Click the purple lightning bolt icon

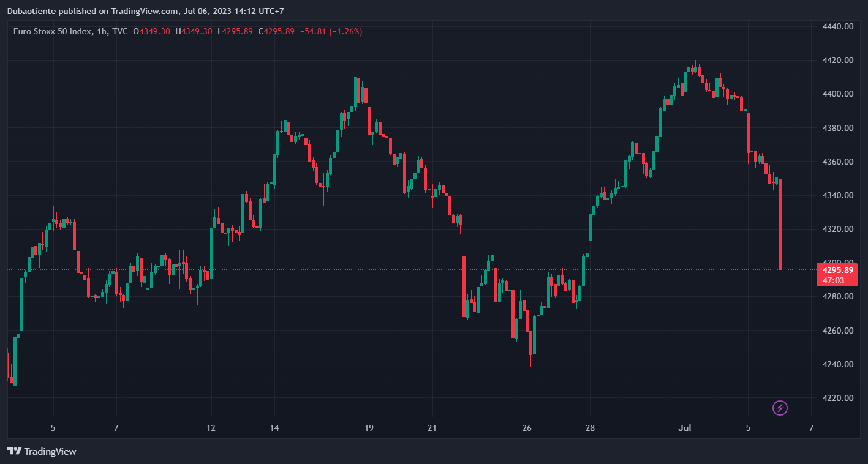780,408
